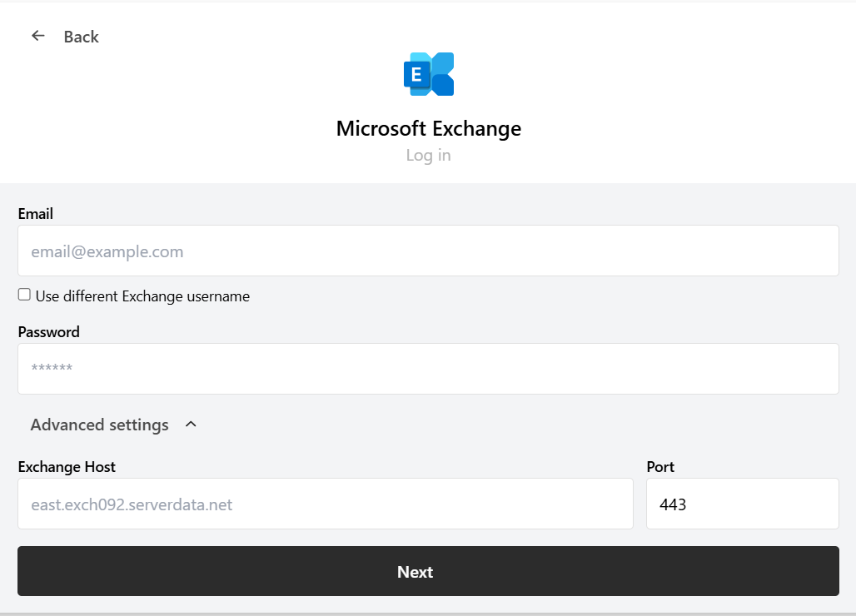Image resolution: width=856 pixels, height=616 pixels.
Task: Click the Exchange Host label
Action: pos(67,467)
